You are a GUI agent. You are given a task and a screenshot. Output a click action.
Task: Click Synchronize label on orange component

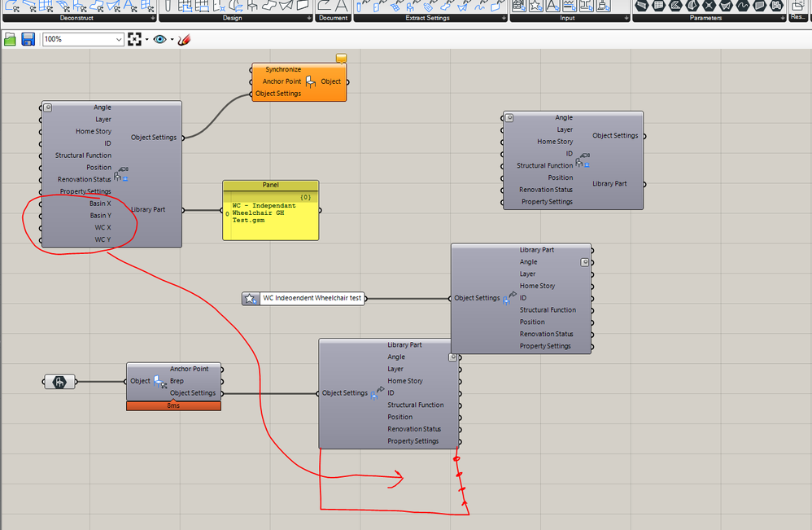pyautogui.click(x=283, y=69)
